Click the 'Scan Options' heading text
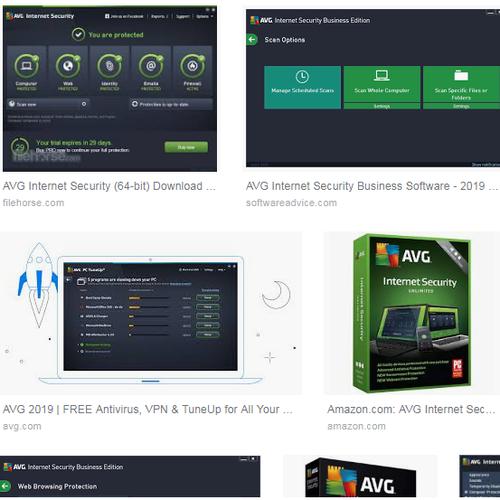Viewport: 500px width, 500px height. point(285,40)
